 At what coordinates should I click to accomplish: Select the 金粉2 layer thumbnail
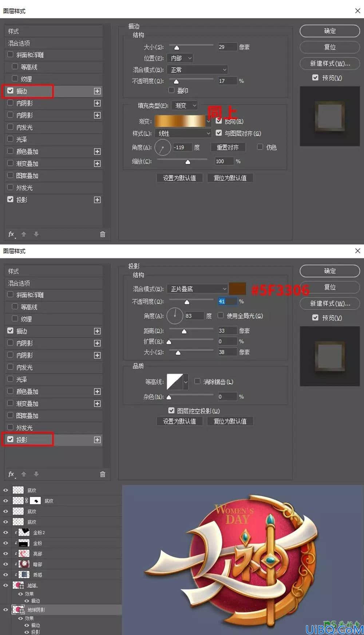tap(24, 532)
